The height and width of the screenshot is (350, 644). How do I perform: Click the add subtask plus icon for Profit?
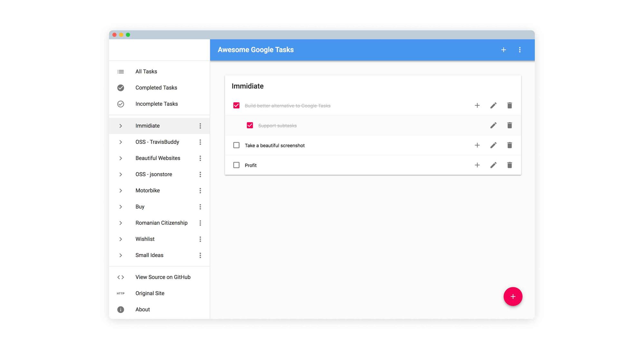(477, 165)
